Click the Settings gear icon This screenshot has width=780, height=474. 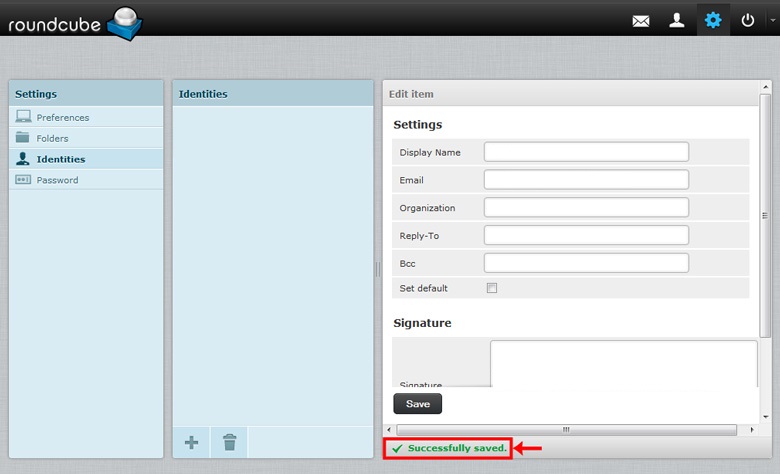(x=713, y=20)
